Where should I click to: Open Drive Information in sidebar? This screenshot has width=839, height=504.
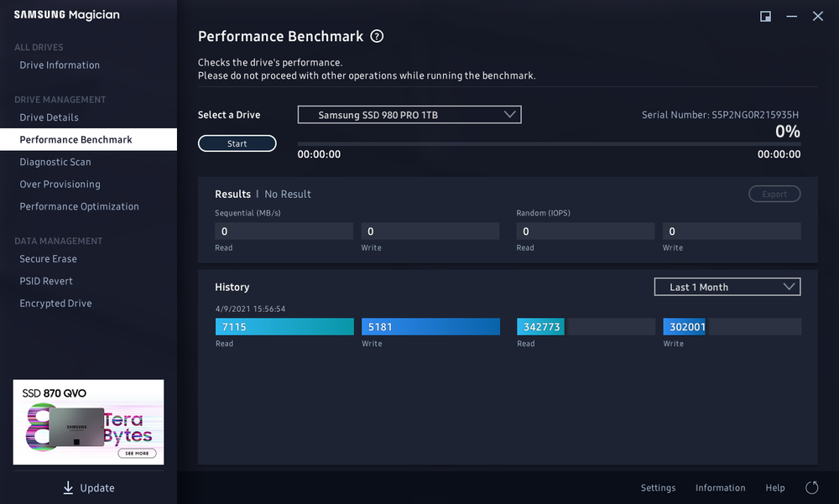click(60, 65)
